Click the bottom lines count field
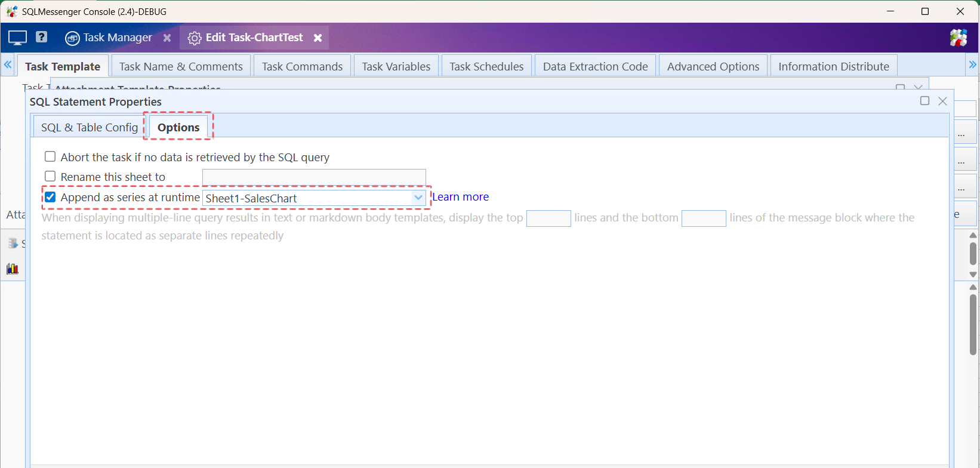Image resolution: width=980 pixels, height=468 pixels. (704, 218)
